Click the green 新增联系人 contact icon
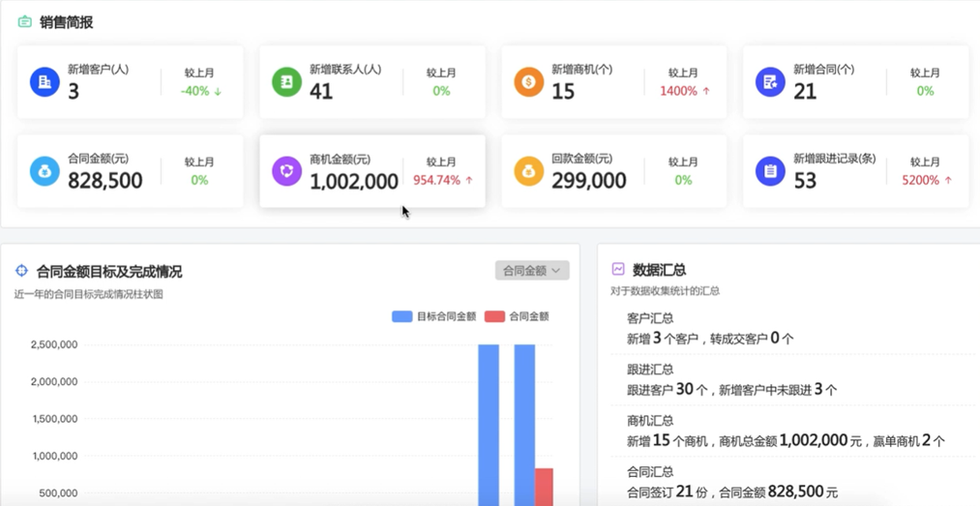Image resolution: width=980 pixels, height=506 pixels. coord(286,82)
